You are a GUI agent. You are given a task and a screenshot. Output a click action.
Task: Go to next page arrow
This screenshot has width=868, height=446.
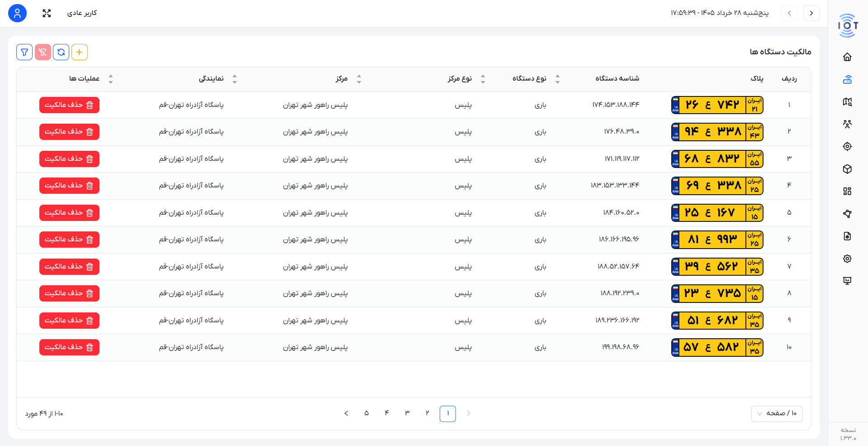[x=346, y=413]
